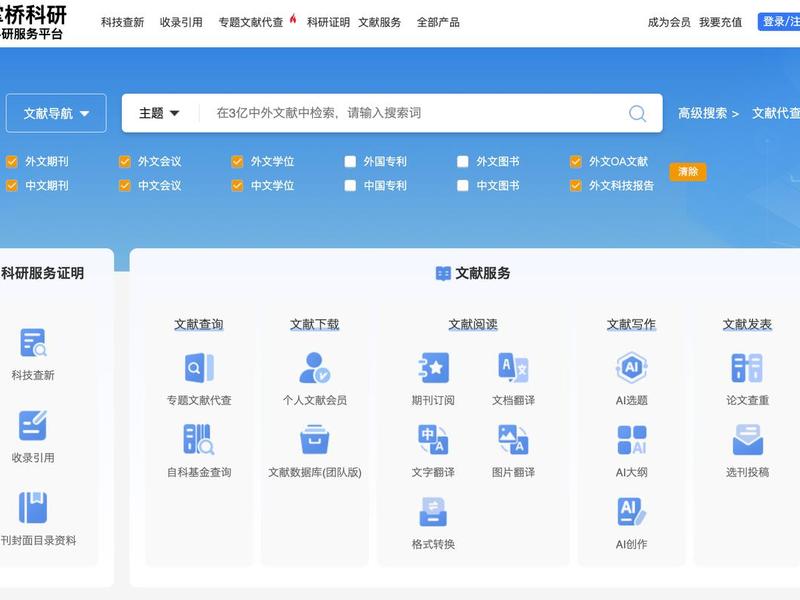Click the blue 登录/注册 button
The image size is (800, 600).
779,22
